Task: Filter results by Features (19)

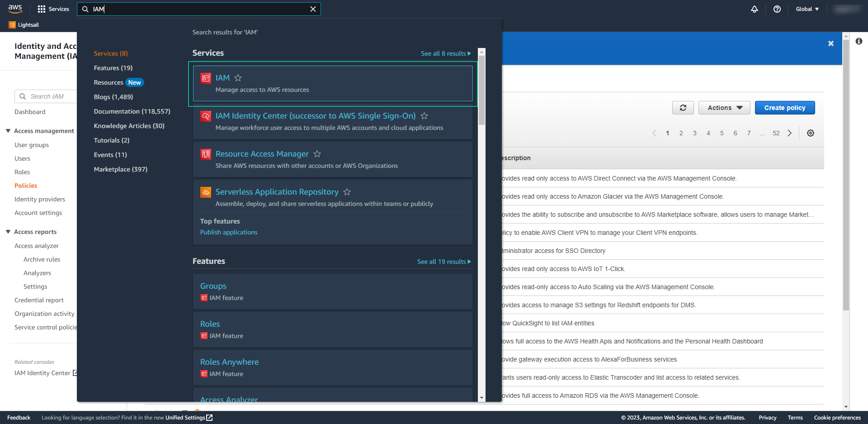Action: click(x=113, y=68)
